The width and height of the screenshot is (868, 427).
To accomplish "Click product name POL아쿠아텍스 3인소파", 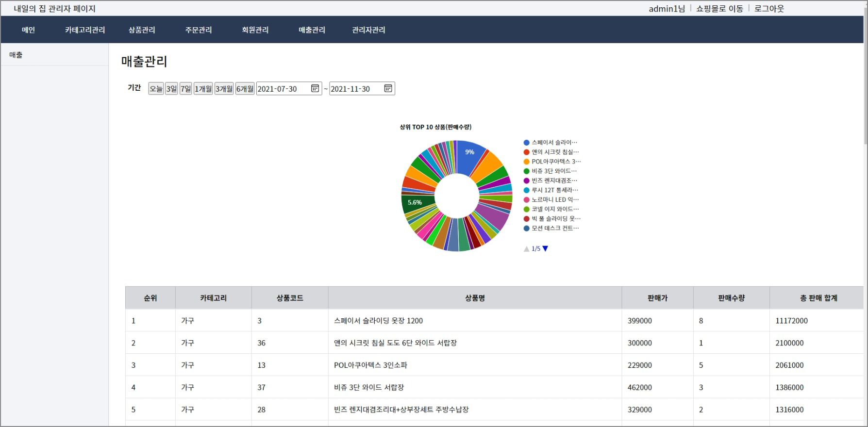I will click(370, 365).
